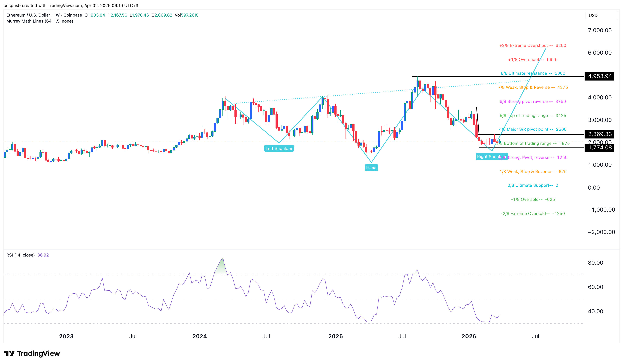The image size is (623, 364).
Task: Click the RSI (14, close) indicator label
Action: [x=20, y=255]
